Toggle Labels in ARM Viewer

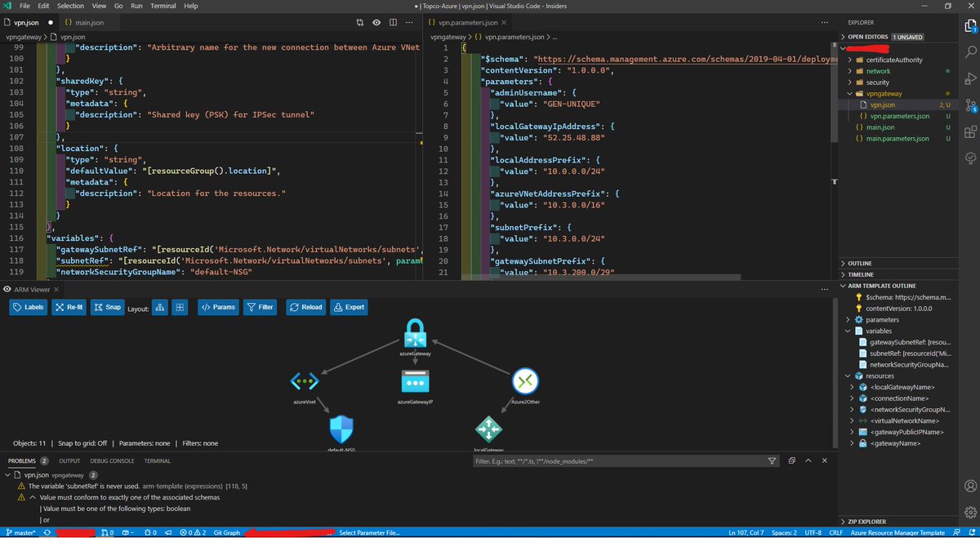tap(29, 307)
